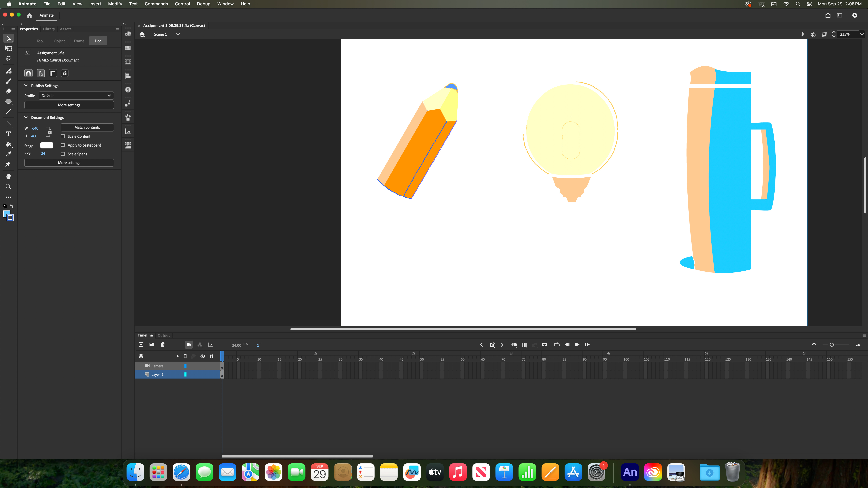
Task: Select the Free Transform tool
Action: pyautogui.click(x=8, y=48)
